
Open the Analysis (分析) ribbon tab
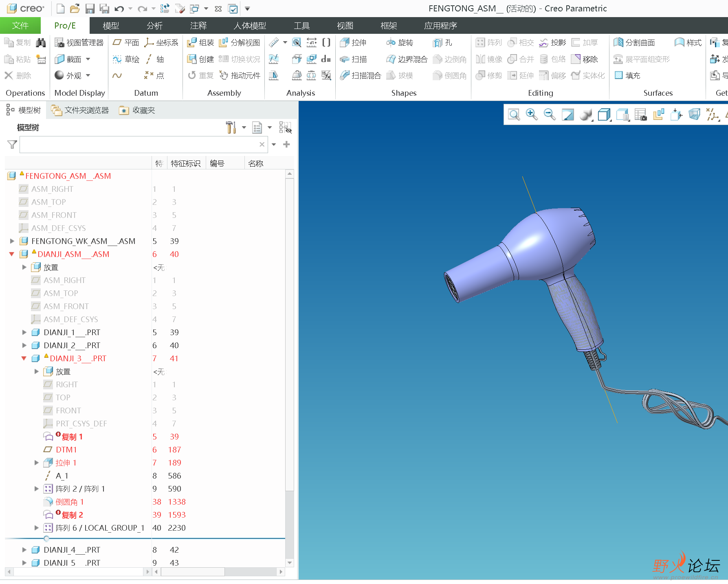pos(154,26)
